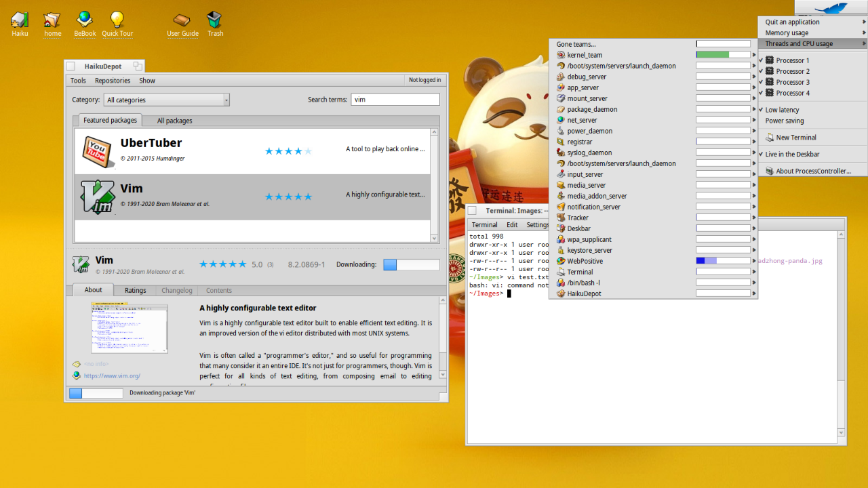
Task: Expand the kernel_team threads submenu arrow
Action: click(753, 55)
